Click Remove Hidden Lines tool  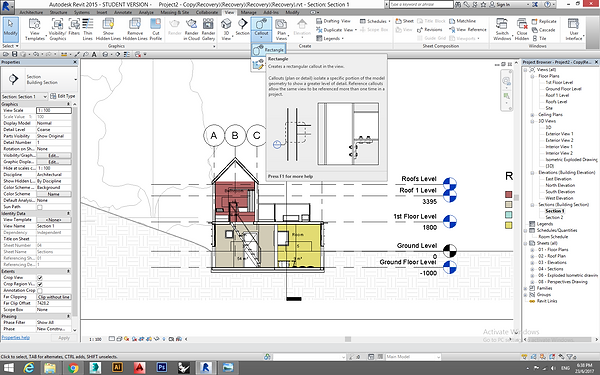pyautogui.click(x=135, y=29)
